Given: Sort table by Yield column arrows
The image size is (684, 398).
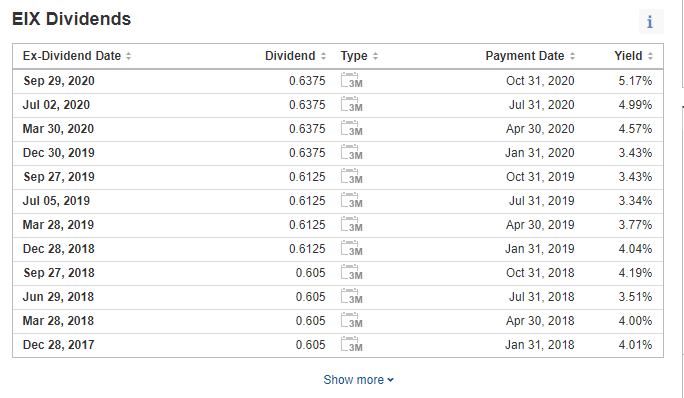Looking at the screenshot, I should (650, 56).
